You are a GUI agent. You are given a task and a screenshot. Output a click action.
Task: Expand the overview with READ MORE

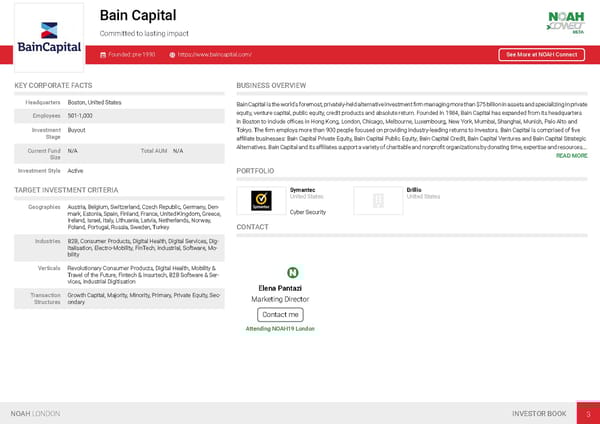tap(571, 156)
